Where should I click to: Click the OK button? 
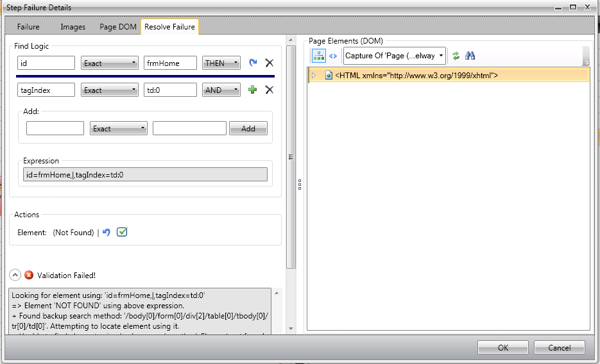[x=503, y=347]
